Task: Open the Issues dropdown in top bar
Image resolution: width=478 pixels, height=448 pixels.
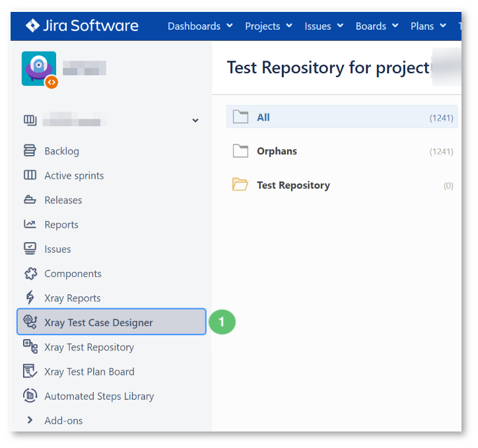Action: coord(324,26)
